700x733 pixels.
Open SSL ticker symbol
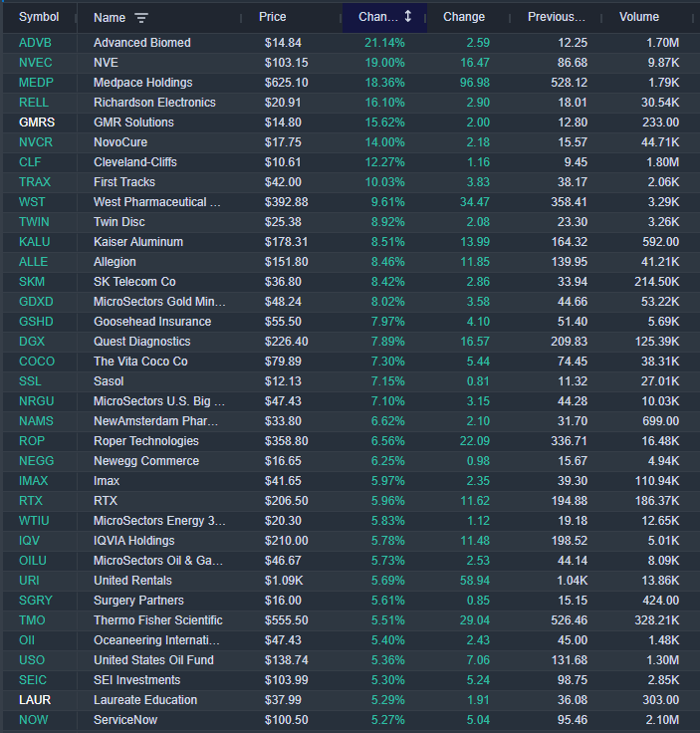coord(30,381)
